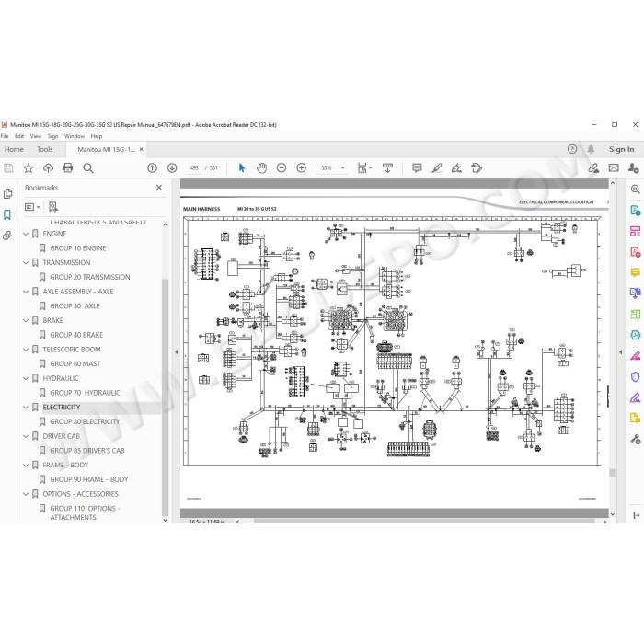
Task: Switch to the Home tab
Action: [x=14, y=149]
